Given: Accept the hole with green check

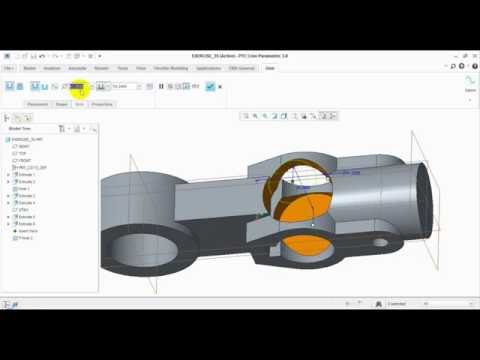Looking at the screenshot, I should pos(210,86).
